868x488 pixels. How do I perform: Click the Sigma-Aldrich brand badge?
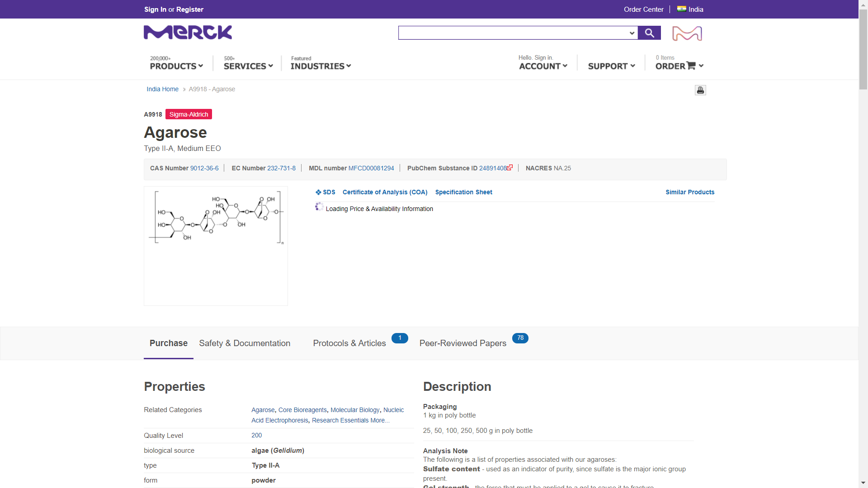point(189,114)
